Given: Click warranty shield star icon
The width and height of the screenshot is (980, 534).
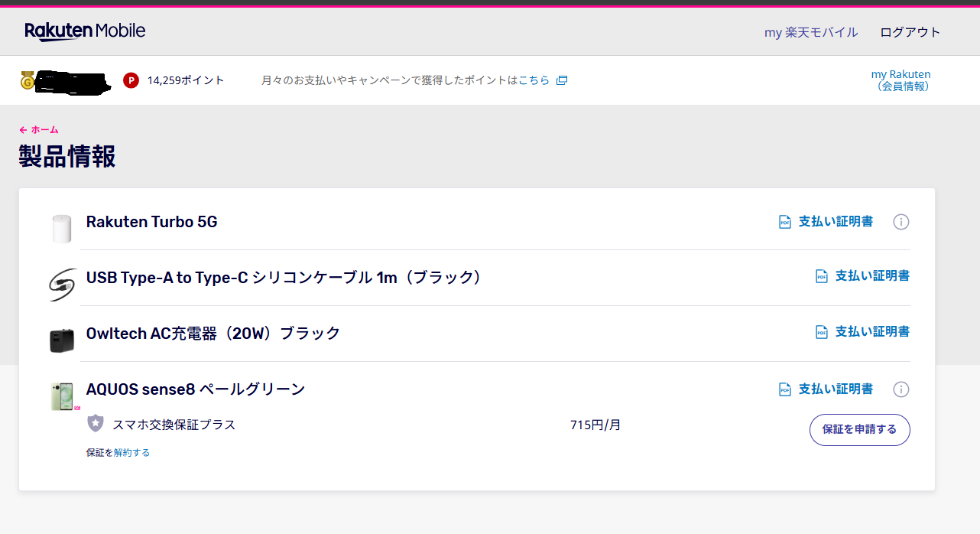Looking at the screenshot, I should (95, 423).
